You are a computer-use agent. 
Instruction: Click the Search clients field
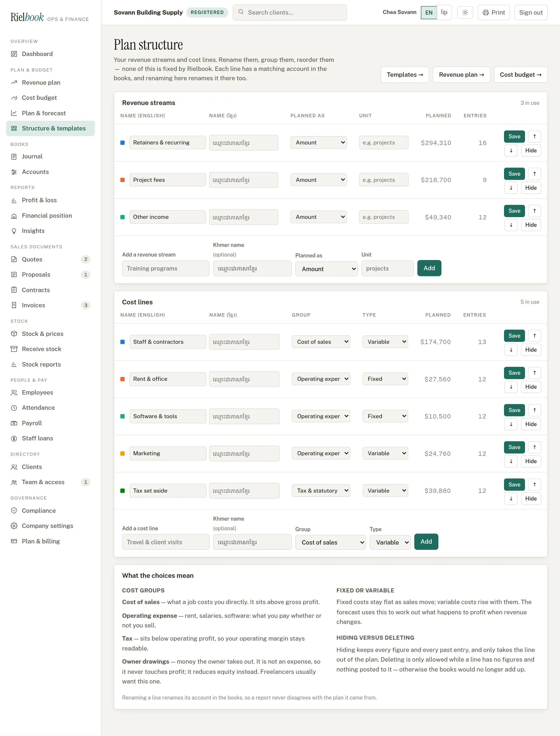[x=289, y=12]
